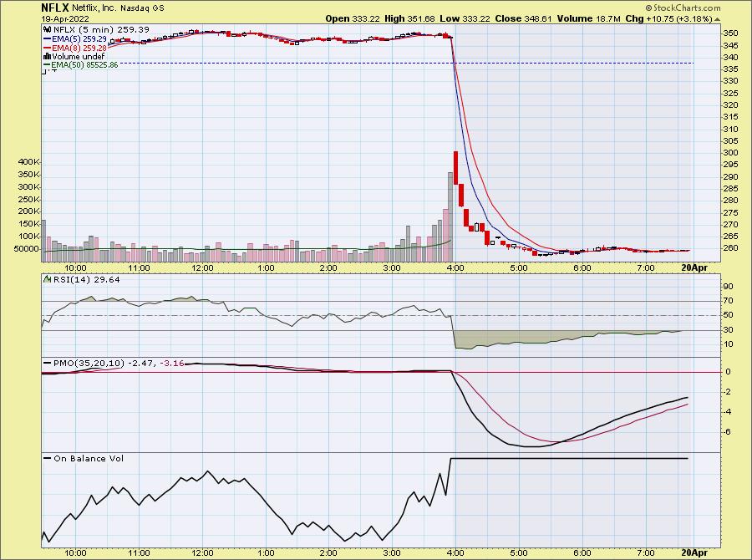Click the 260 price axis label
Image resolution: width=752 pixels, height=560 pixels.
coord(731,248)
